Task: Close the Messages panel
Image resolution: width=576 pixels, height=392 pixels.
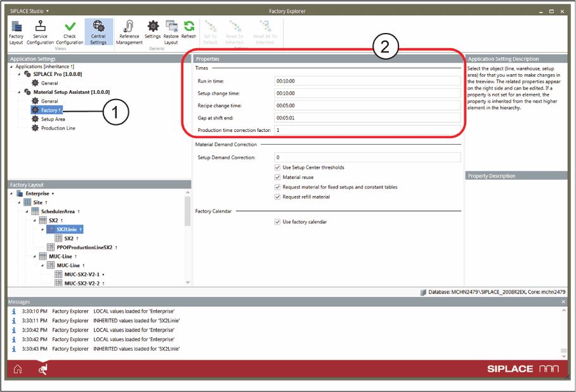Action: (x=563, y=302)
